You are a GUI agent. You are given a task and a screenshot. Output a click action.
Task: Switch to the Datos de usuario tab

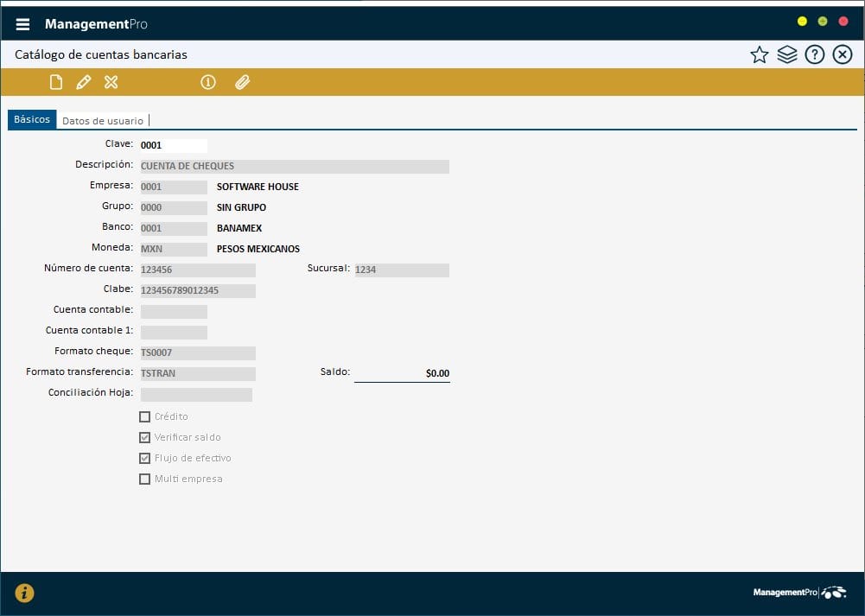103,121
